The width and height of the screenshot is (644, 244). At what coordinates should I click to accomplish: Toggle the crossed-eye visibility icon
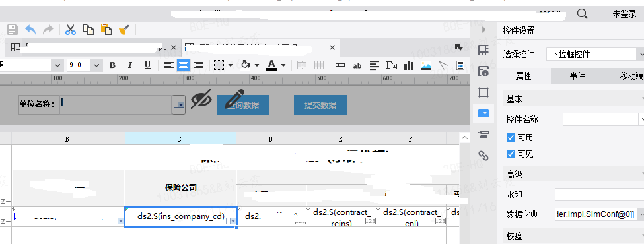[201, 99]
